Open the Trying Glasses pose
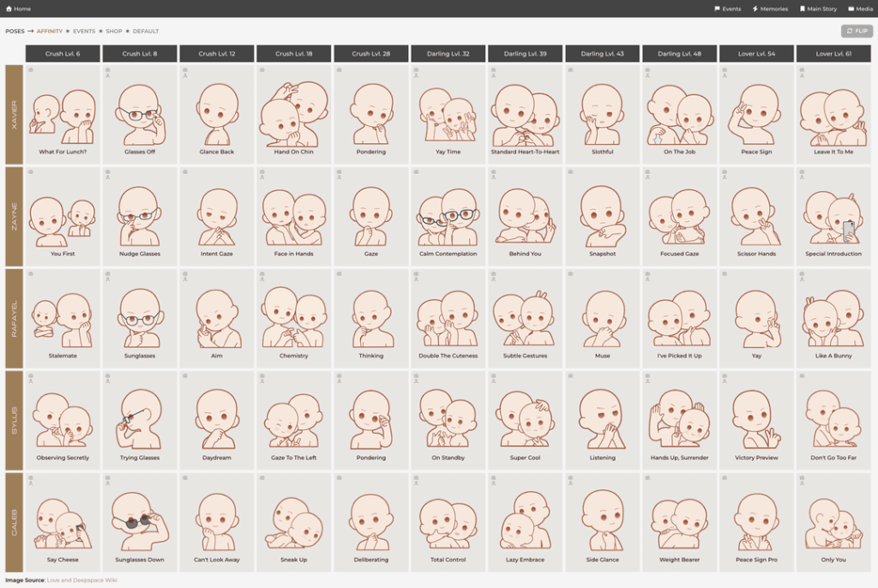 click(x=140, y=420)
